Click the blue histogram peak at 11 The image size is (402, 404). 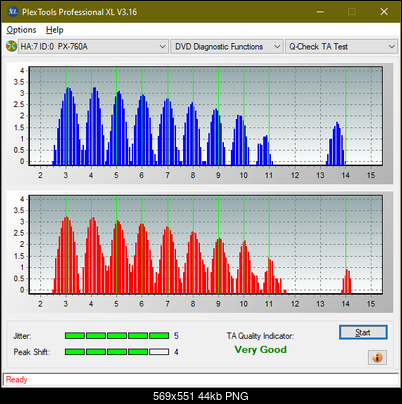tap(265, 150)
